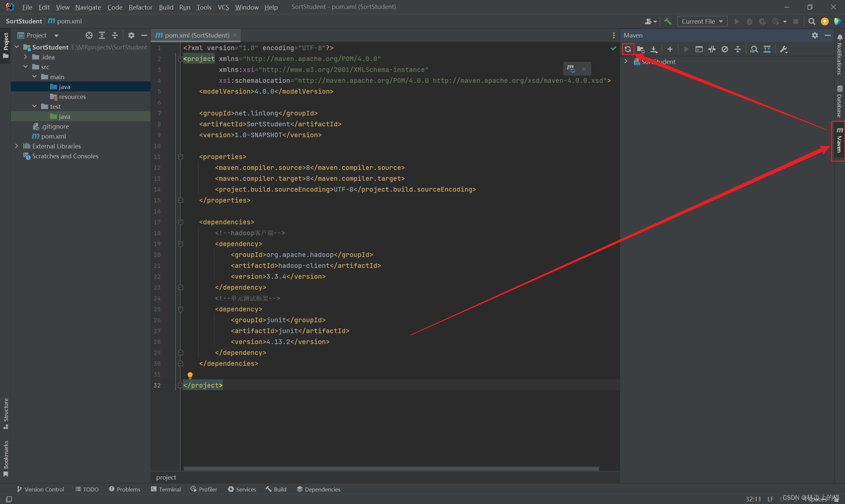Screen dimensions: 845x504
Task: Open Terminal tool window button
Action: [166, 489]
